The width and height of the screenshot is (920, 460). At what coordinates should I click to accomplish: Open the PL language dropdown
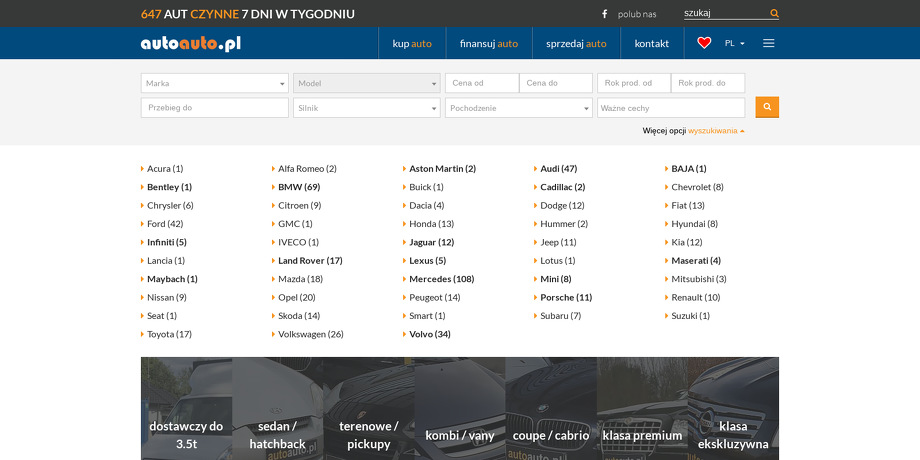point(735,43)
